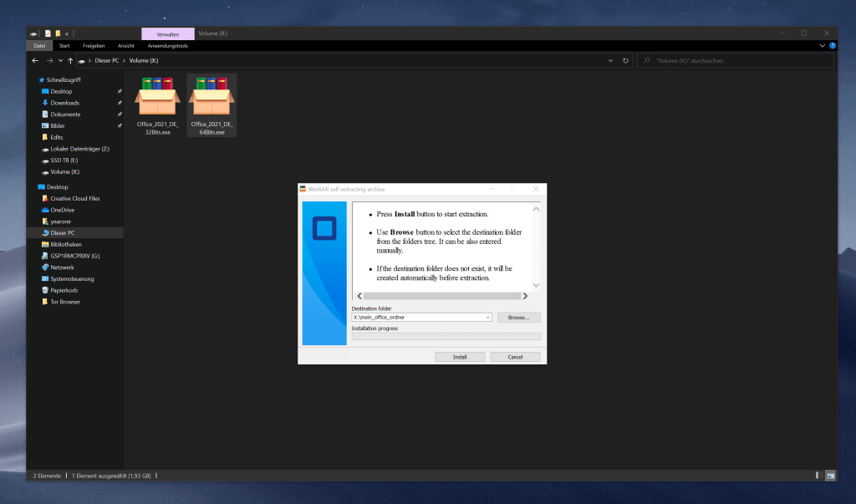Image resolution: width=856 pixels, height=504 pixels.
Task: Refresh the Volume (X:) folder view
Action: tap(625, 61)
